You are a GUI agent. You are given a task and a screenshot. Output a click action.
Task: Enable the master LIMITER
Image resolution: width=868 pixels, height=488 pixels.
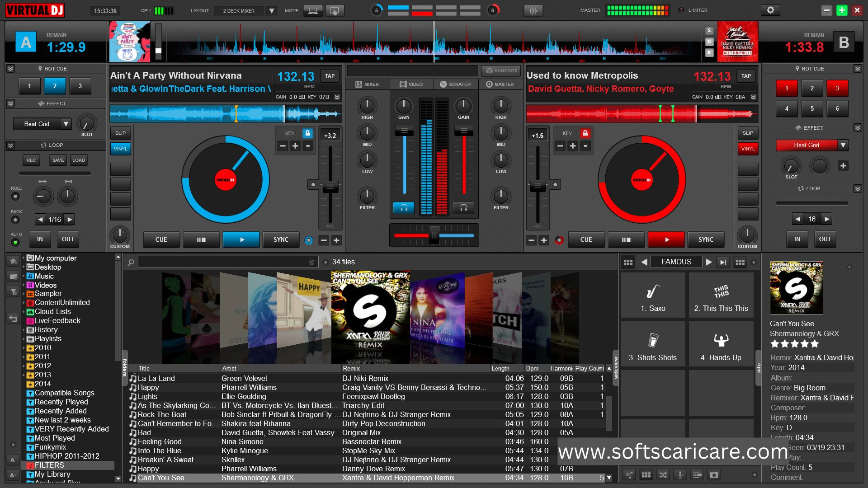(x=681, y=10)
